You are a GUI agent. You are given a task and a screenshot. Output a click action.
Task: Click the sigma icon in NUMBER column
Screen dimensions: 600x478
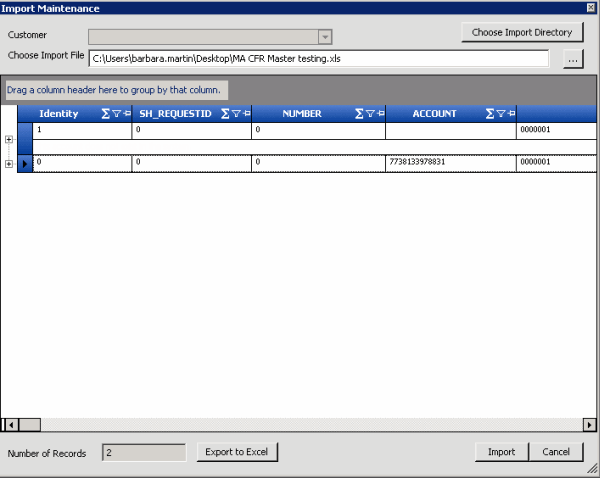coord(357,114)
